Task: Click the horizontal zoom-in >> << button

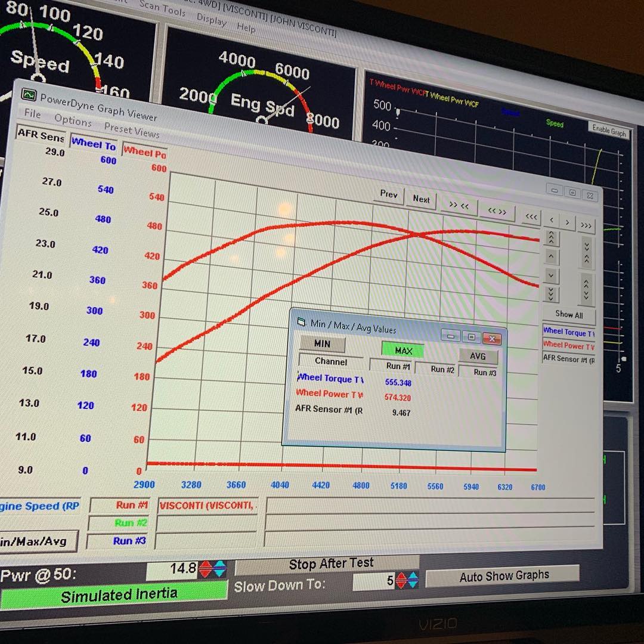Action: tap(459, 206)
